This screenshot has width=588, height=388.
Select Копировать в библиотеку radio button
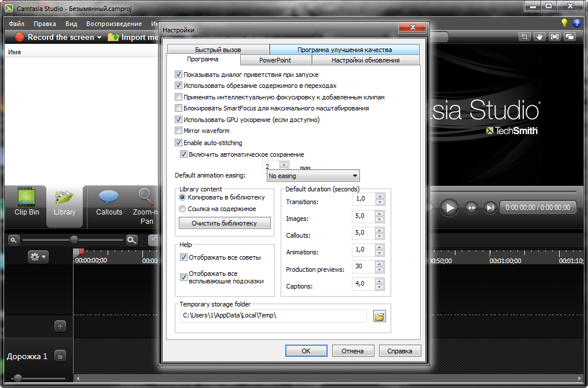[182, 197]
